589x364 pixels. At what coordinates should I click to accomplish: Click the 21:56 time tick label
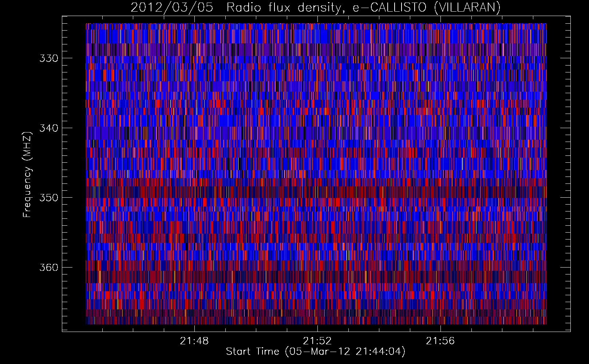(x=440, y=341)
